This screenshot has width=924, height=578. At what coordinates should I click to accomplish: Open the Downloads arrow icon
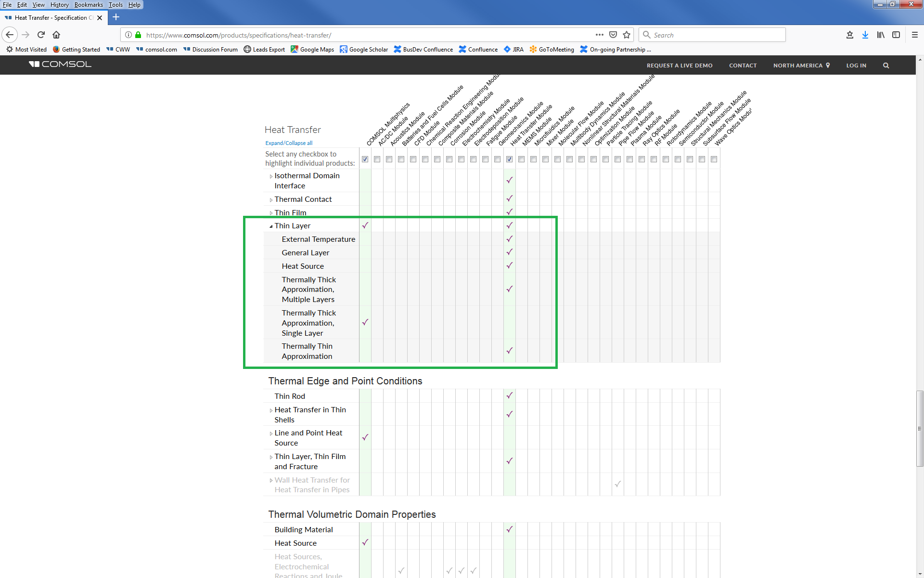(865, 35)
